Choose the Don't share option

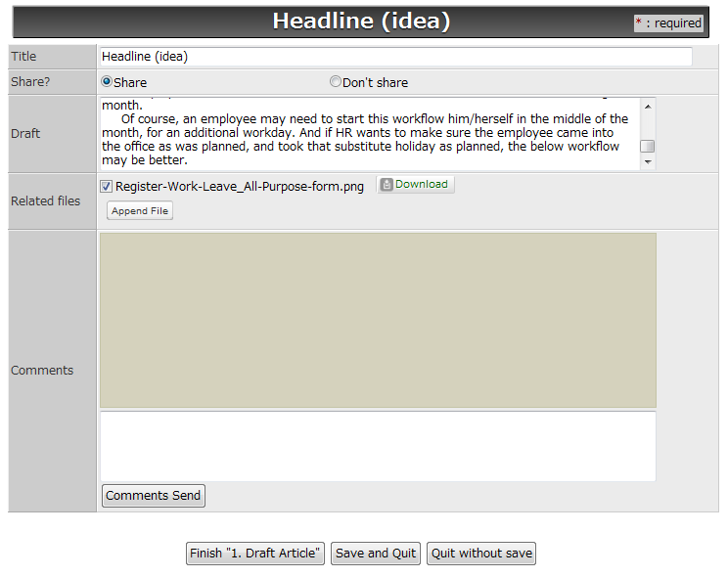[x=336, y=82]
